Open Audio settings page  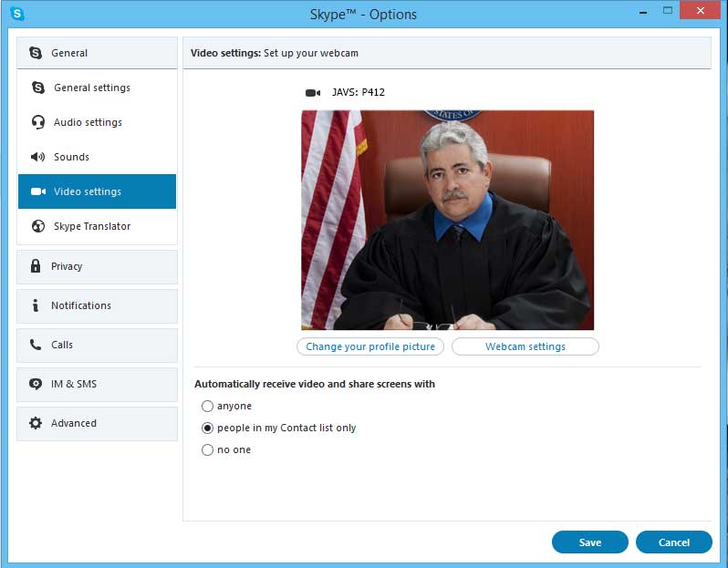tap(97, 122)
